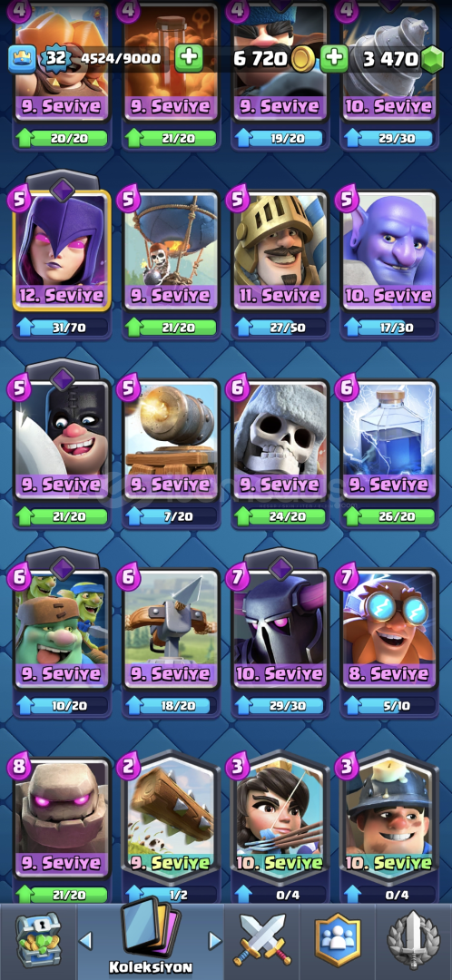Tap the gold coin icon
The image size is (452, 980).
point(302,59)
